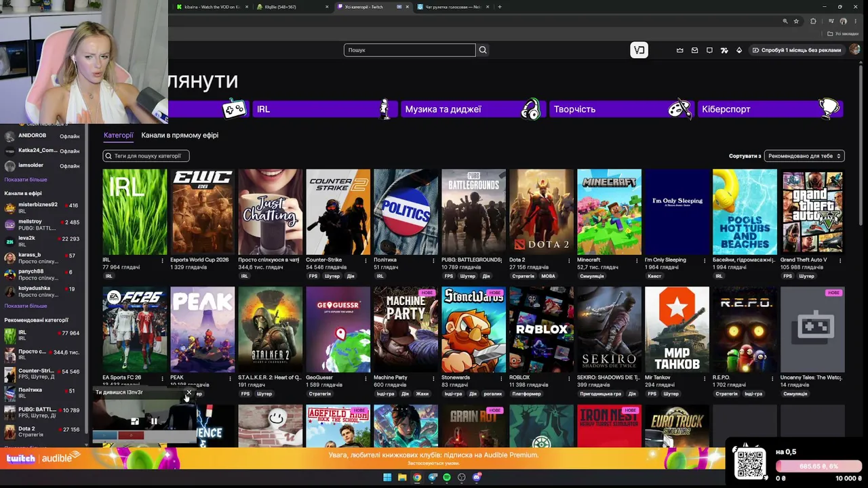Open Windows Start menu
The image size is (868, 488).
(387, 478)
